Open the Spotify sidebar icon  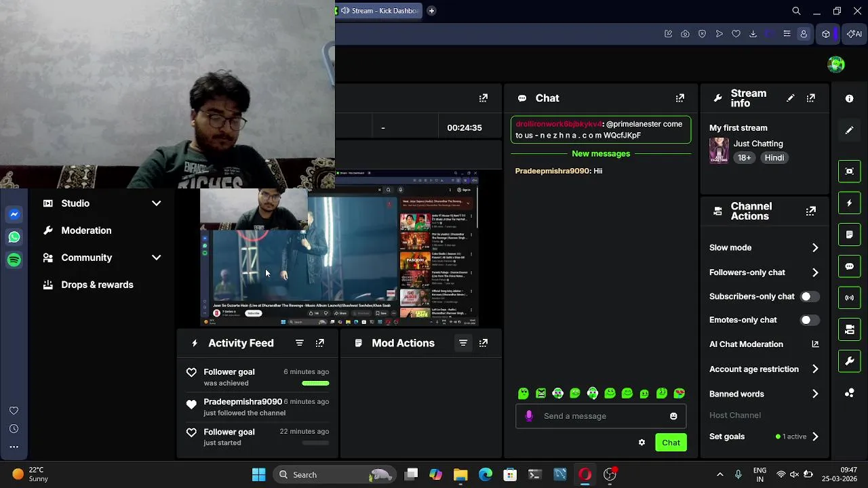[14, 260]
